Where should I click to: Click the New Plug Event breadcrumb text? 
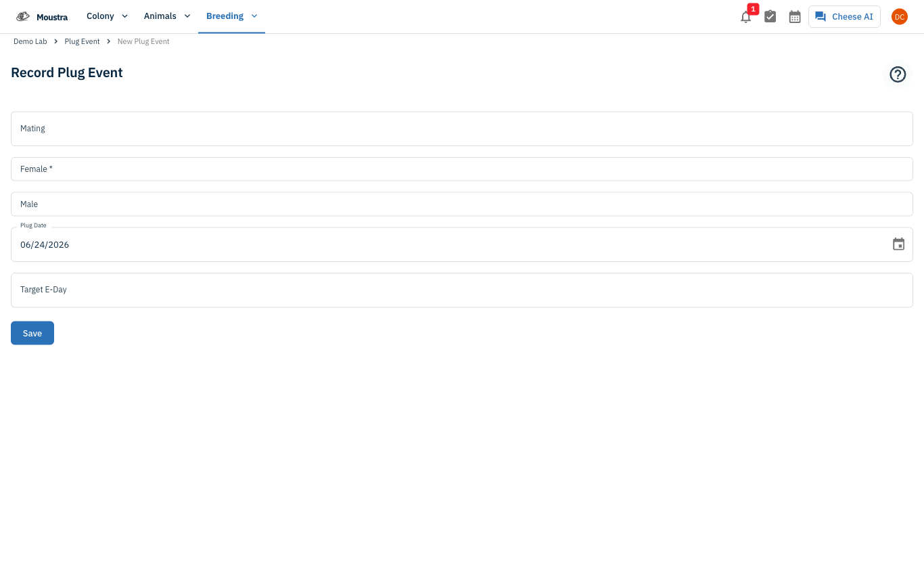point(143,41)
